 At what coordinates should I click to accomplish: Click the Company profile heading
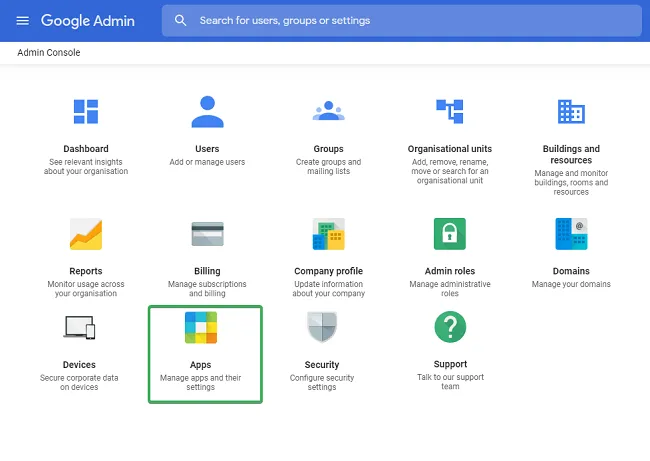tap(328, 271)
